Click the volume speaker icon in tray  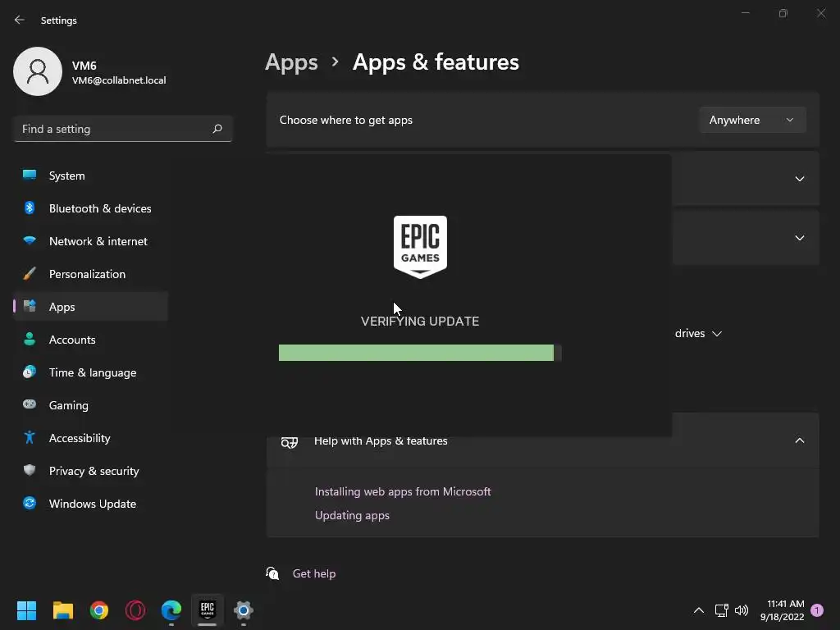pyautogui.click(x=742, y=610)
